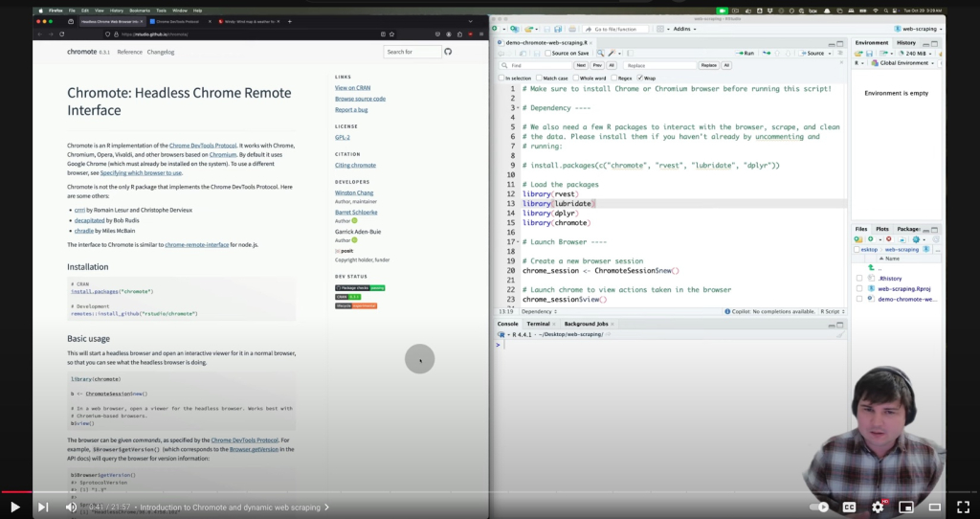This screenshot has height=519, width=980.
Task: Click the compile report notebook icon
Action: (x=630, y=54)
